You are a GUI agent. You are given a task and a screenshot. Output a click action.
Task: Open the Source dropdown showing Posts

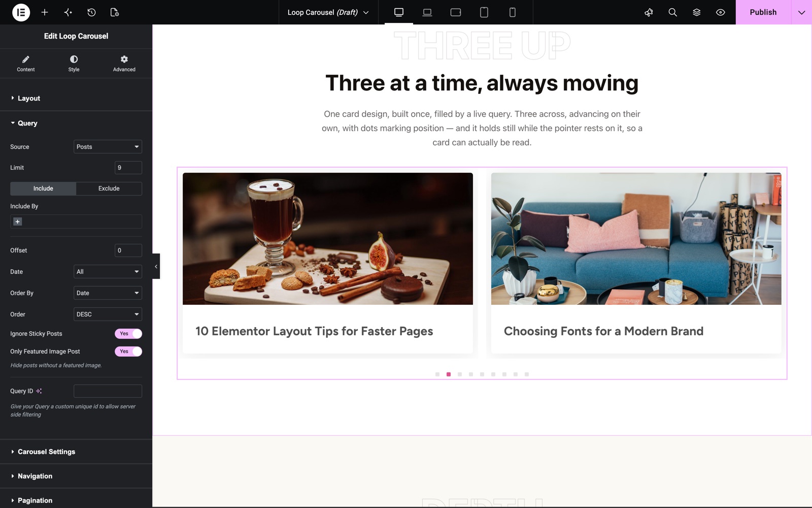[x=108, y=147]
